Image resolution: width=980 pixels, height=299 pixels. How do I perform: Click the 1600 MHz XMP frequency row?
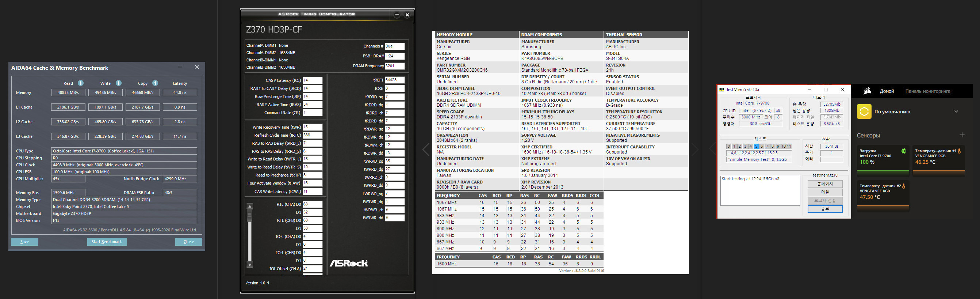(519, 264)
